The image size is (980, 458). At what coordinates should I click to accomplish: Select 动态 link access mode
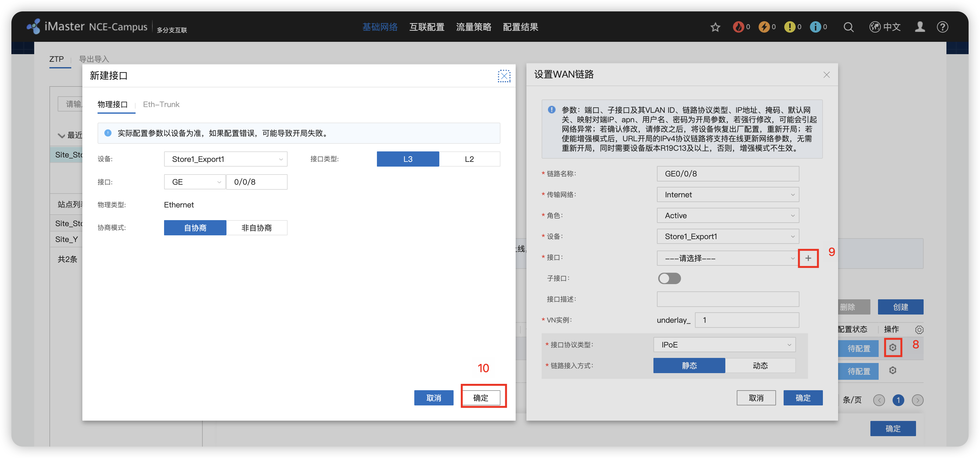(x=760, y=366)
